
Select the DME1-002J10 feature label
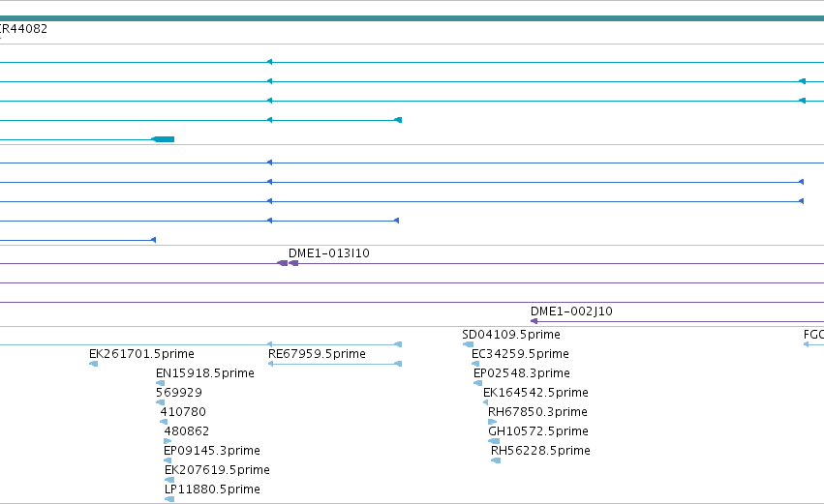(571, 311)
